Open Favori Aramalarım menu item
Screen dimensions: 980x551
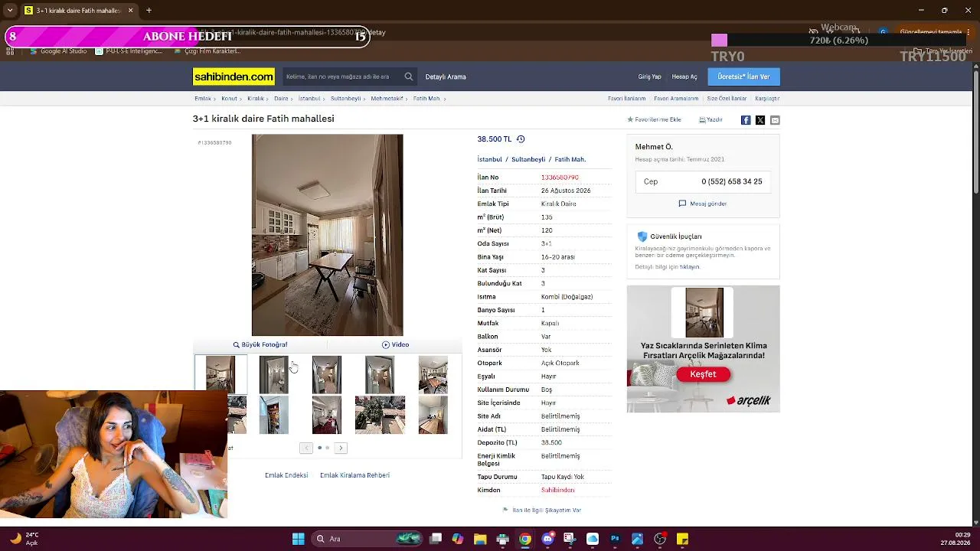click(676, 99)
